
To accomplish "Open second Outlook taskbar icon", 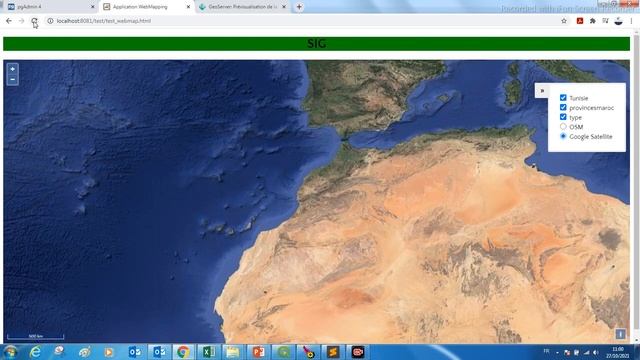I will pos(159,352).
